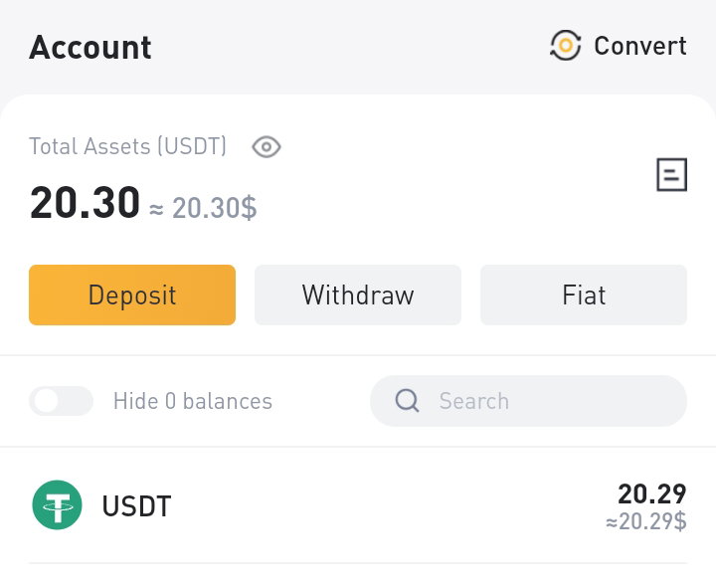Open the USDT asset row details
Screen dimensions: 716x588
coord(358,505)
